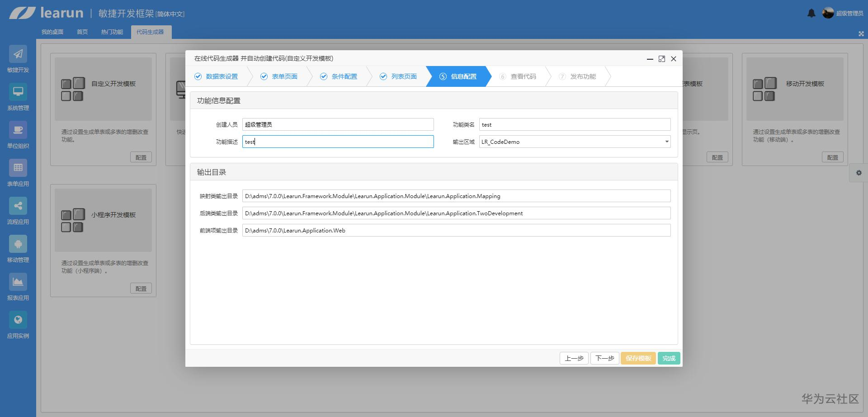Expand the 输出区域 LR_CodeDemo dropdown
This screenshot has height=417, width=868.
pyautogui.click(x=575, y=142)
